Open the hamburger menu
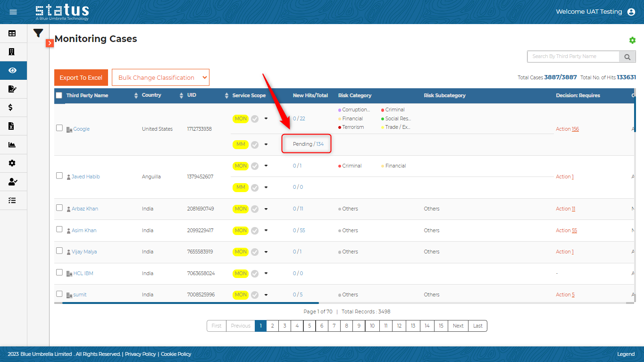The image size is (644, 362). [13, 12]
